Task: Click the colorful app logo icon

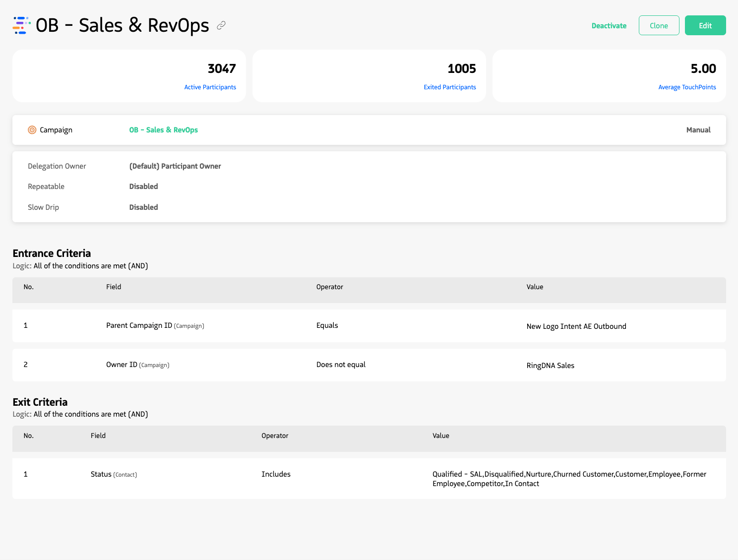Action: point(20,25)
